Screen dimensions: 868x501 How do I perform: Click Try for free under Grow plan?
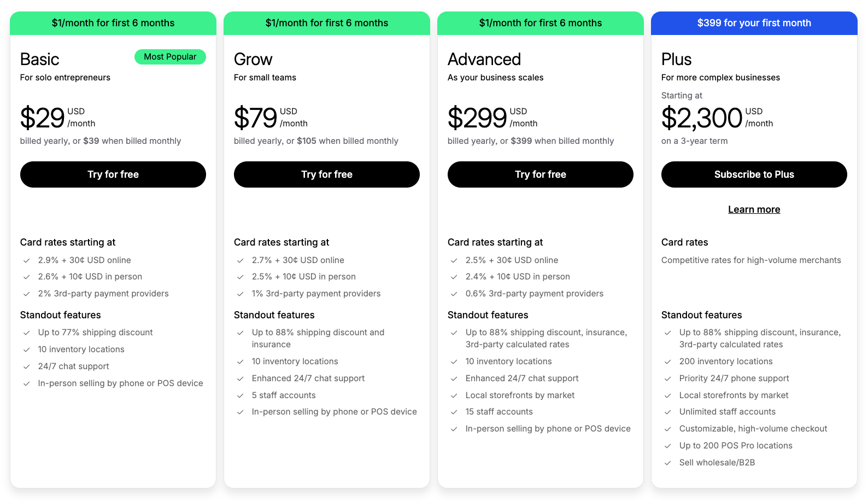327,174
